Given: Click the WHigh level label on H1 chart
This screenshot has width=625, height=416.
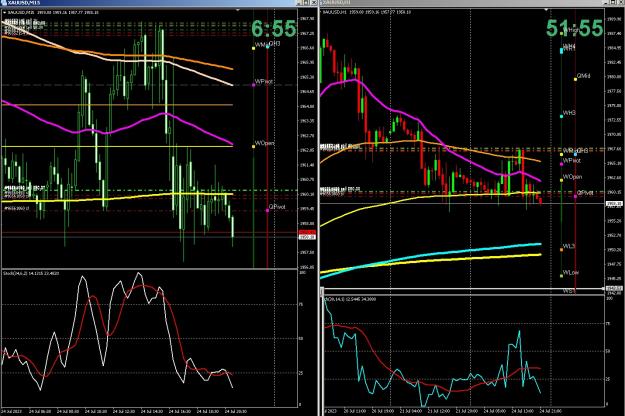Looking at the screenshot, I should click(571, 30).
